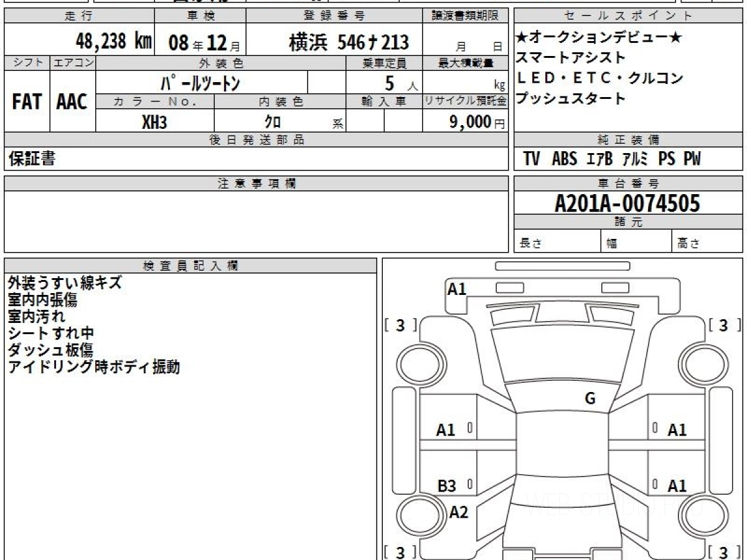Click the TV item in 純正装備

(x=531, y=159)
